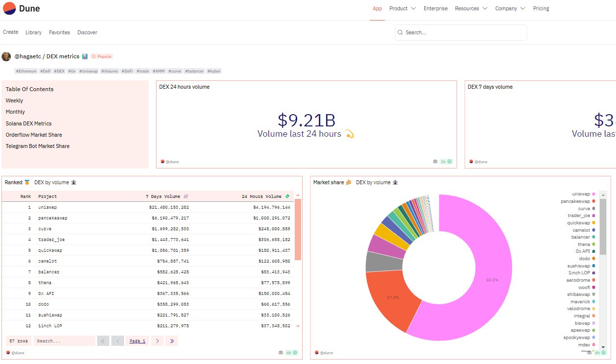Click the #Uniswap tag

pos(89,71)
